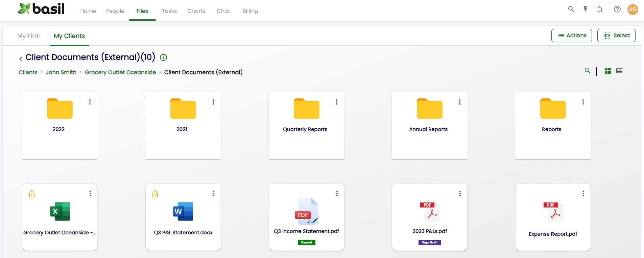644x258 pixels.
Task: Switch to the My Firm tab
Action: [29, 36]
